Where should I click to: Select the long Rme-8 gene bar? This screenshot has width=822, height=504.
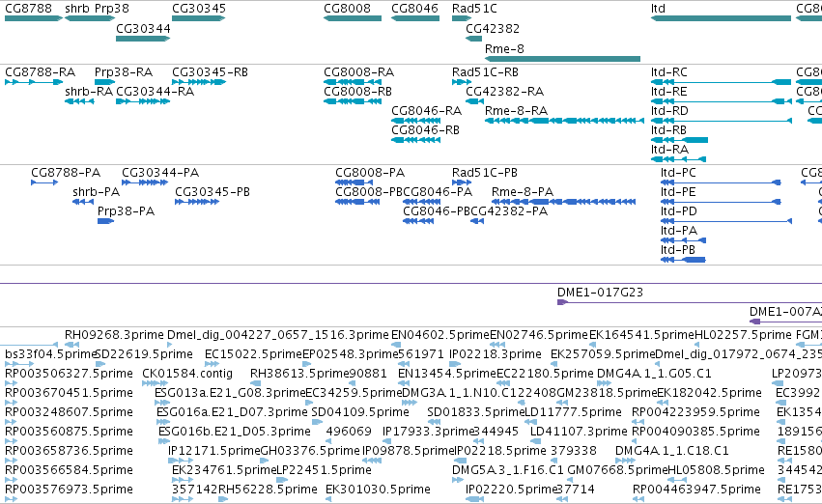pyautogui.click(x=562, y=59)
